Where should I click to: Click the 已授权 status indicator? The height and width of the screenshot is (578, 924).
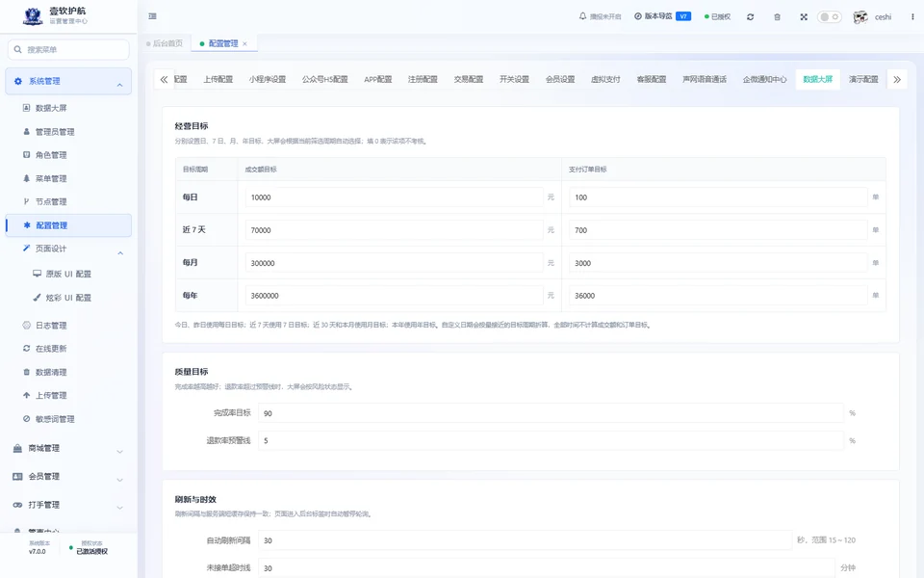point(717,17)
